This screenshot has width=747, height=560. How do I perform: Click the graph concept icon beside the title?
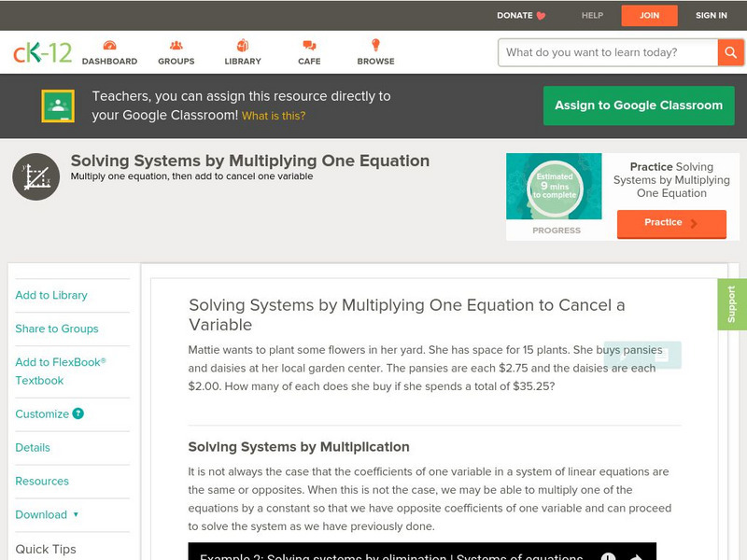pyautogui.click(x=36, y=176)
